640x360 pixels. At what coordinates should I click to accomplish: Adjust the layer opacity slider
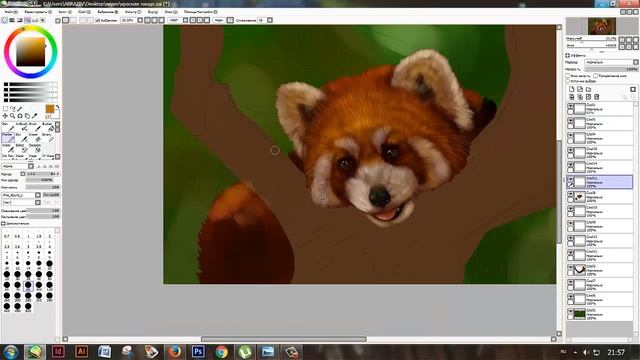point(611,69)
